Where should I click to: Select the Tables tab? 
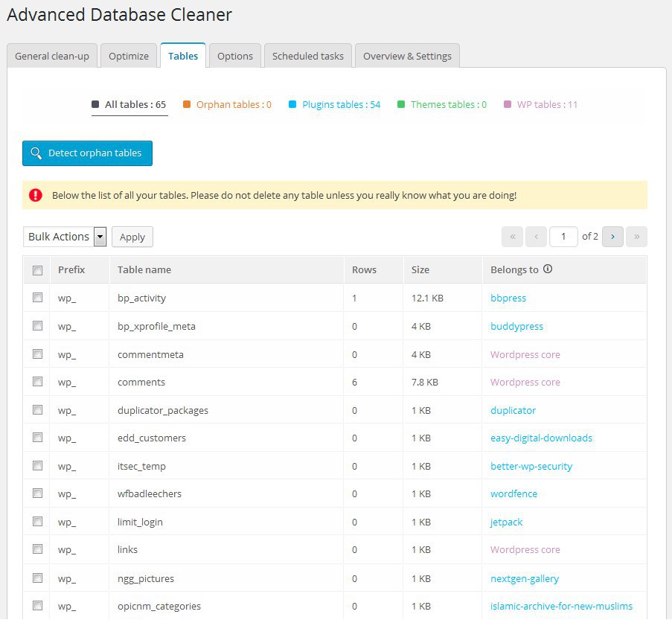tap(183, 56)
